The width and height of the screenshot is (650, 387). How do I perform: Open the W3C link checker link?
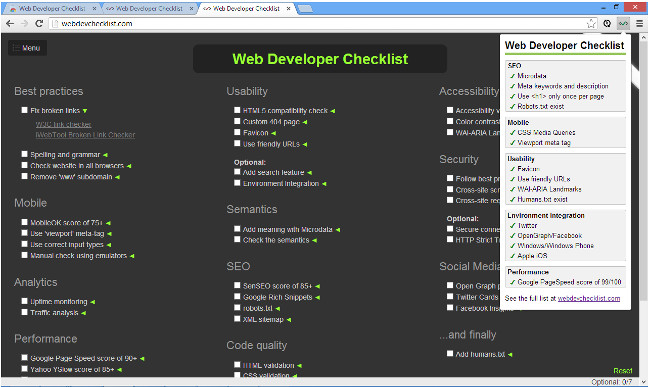[63, 124]
